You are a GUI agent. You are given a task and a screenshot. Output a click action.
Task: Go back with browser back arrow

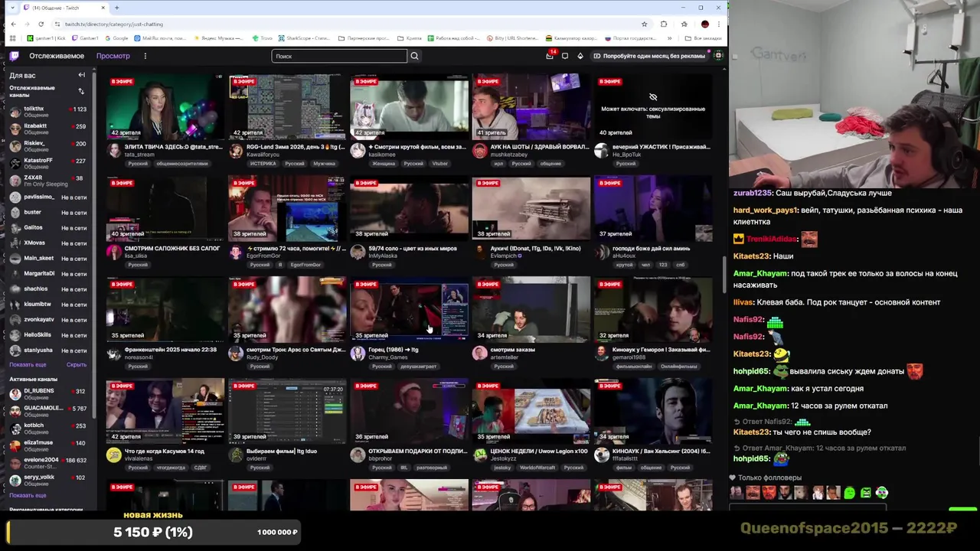(13, 24)
